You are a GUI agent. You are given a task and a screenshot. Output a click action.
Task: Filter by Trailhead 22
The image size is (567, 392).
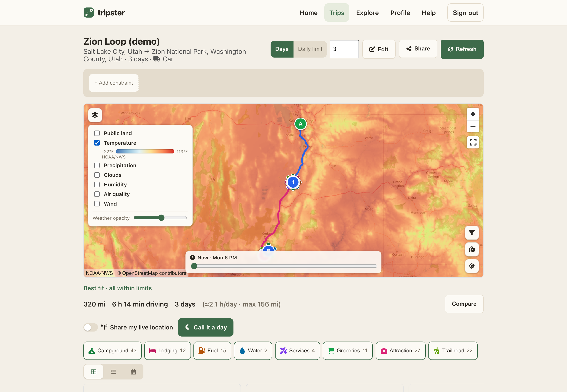click(453, 351)
